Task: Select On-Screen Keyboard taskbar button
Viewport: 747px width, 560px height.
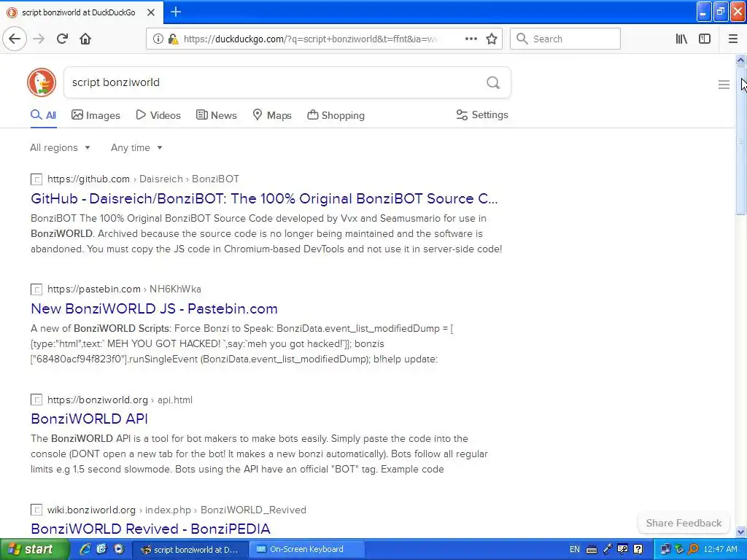Action: [309, 550]
